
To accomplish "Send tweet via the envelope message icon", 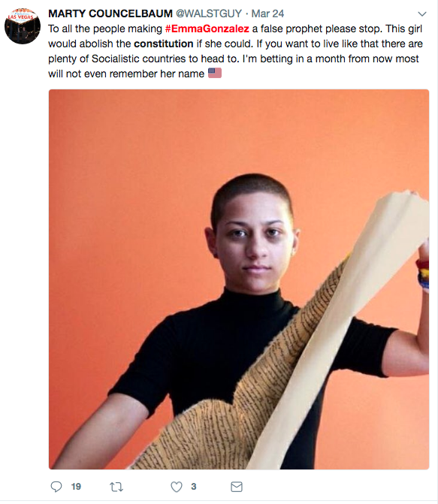I will (x=237, y=487).
